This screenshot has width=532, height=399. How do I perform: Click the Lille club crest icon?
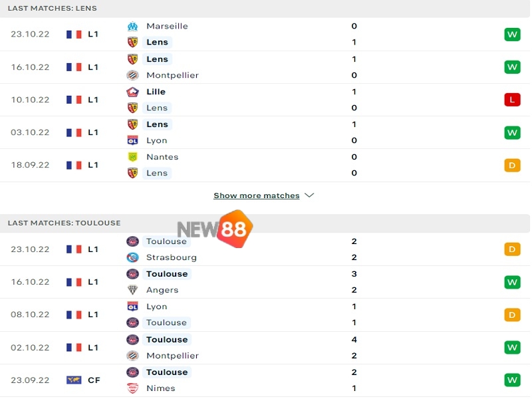tap(132, 92)
